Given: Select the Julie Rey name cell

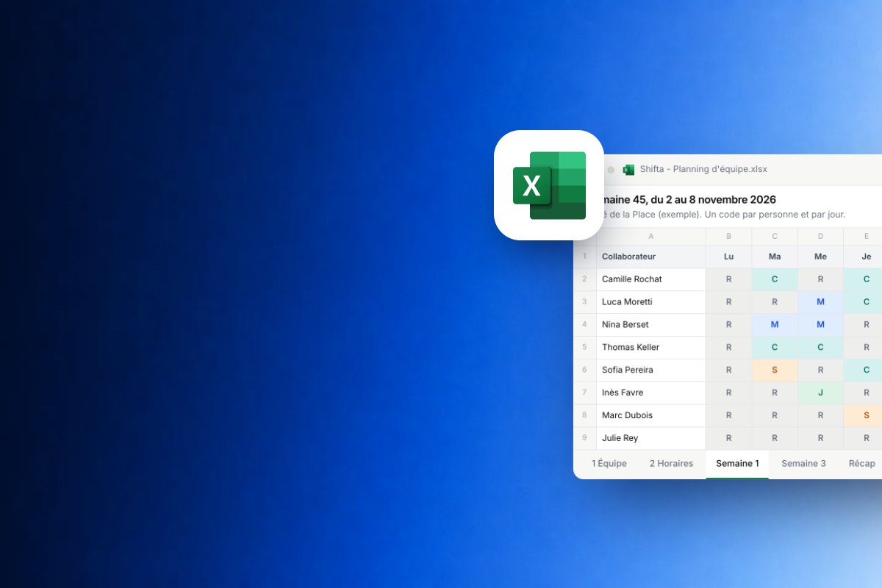Looking at the screenshot, I should [x=651, y=438].
